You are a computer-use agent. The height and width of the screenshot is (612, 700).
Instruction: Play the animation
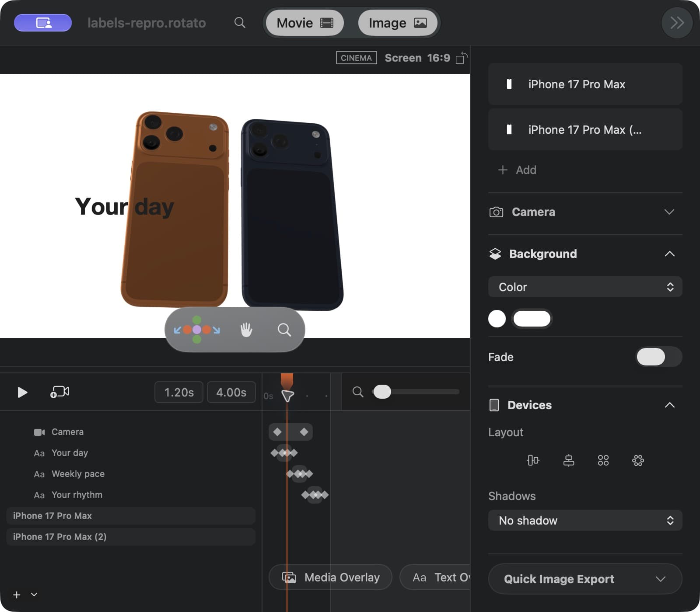[22, 392]
